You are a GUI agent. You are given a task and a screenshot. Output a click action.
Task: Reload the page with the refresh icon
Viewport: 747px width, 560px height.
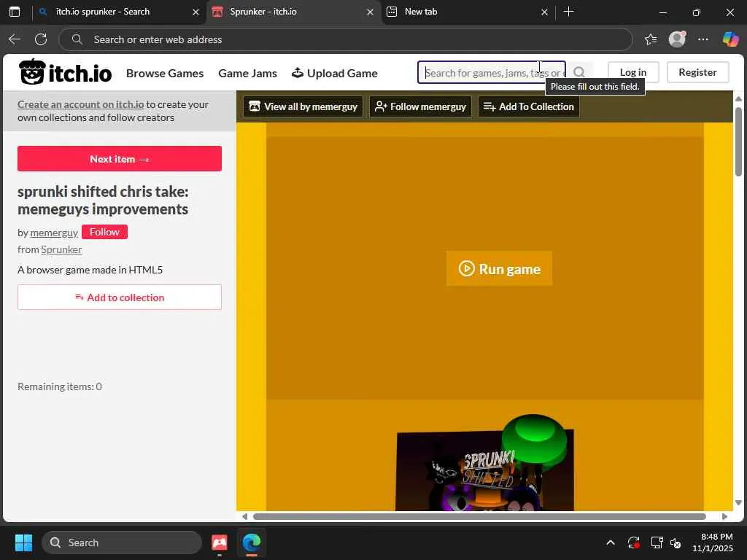pos(41,39)
